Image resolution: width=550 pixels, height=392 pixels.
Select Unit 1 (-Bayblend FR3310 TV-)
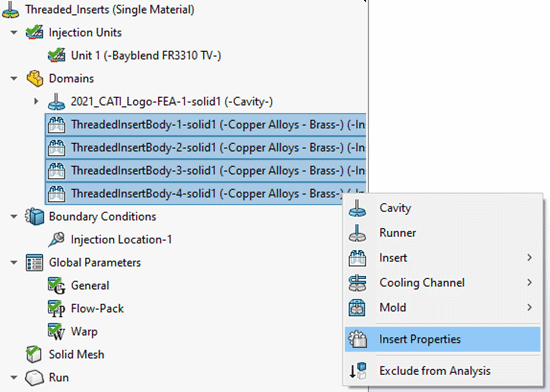point(146,55)
